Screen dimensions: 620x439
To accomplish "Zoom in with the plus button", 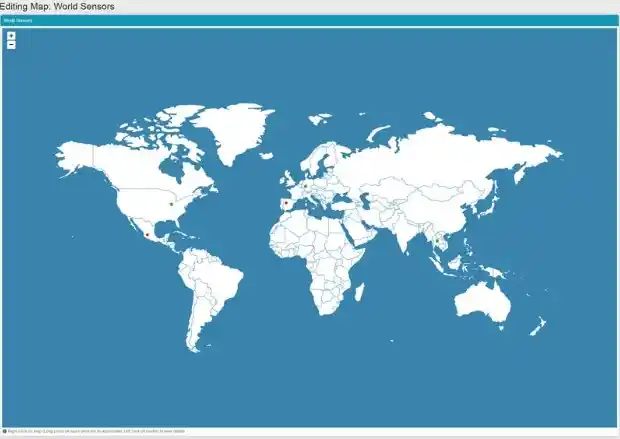I will pyautogui.click(x=11, y=36).
